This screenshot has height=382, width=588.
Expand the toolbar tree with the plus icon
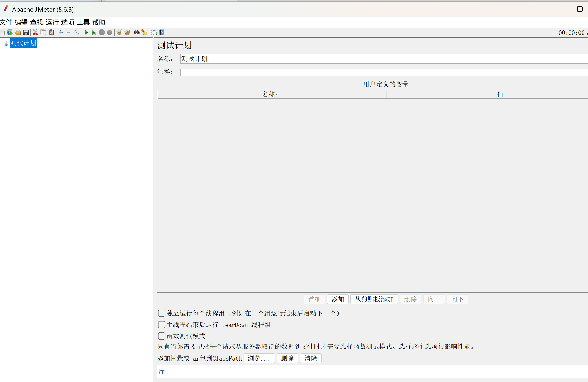[x=60, y=32]
